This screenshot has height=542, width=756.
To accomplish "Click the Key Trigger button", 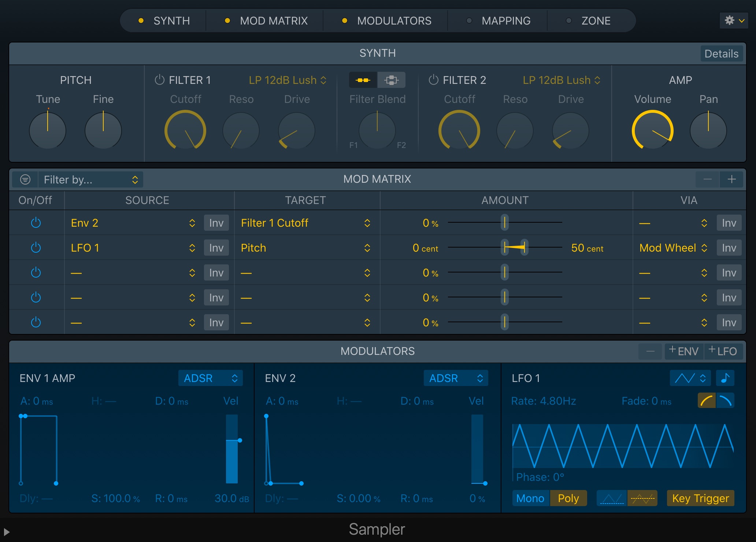I will pyautogui.click(x=700, y=498).
